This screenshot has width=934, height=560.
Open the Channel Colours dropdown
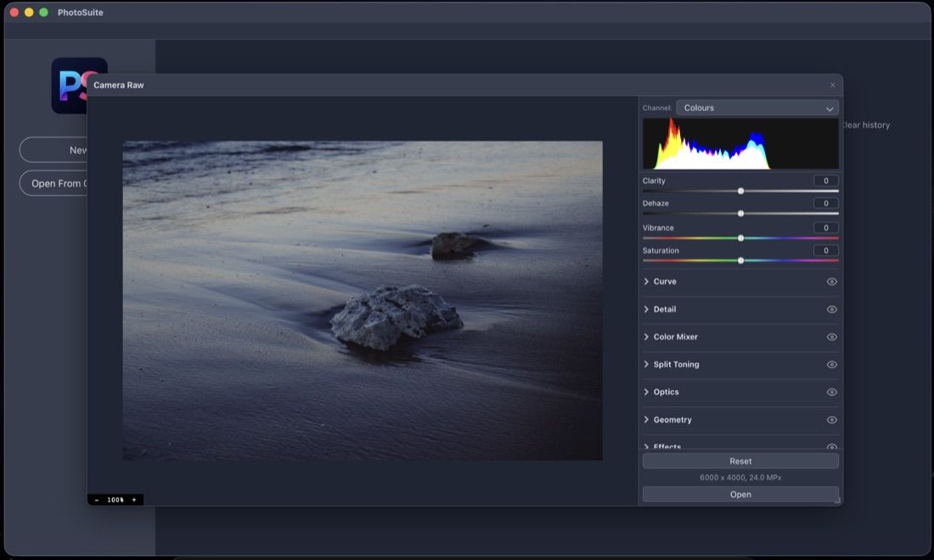coord(757,108)
